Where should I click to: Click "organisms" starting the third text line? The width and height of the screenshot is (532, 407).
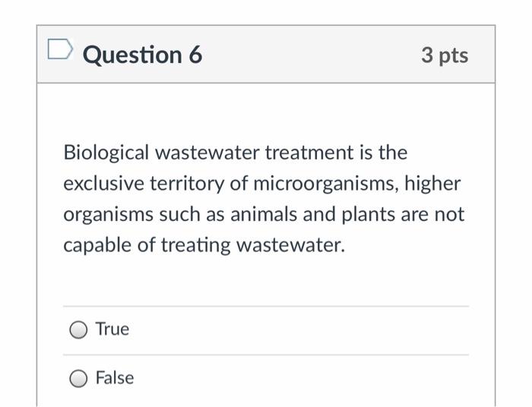tap(108, 215)
